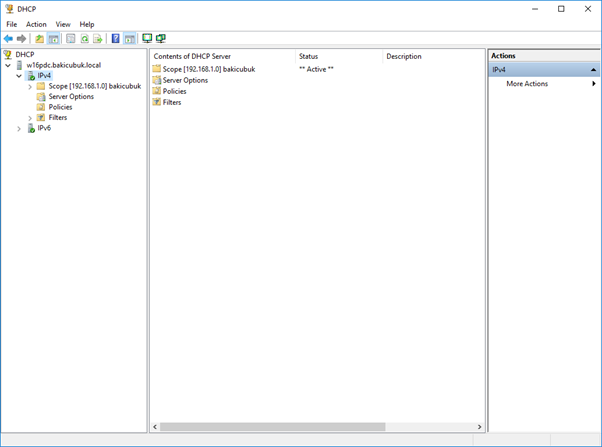Click the IPv6 server icon in tree
The width and height of the screenshot is (602, 447).
[x=31, y=128]
